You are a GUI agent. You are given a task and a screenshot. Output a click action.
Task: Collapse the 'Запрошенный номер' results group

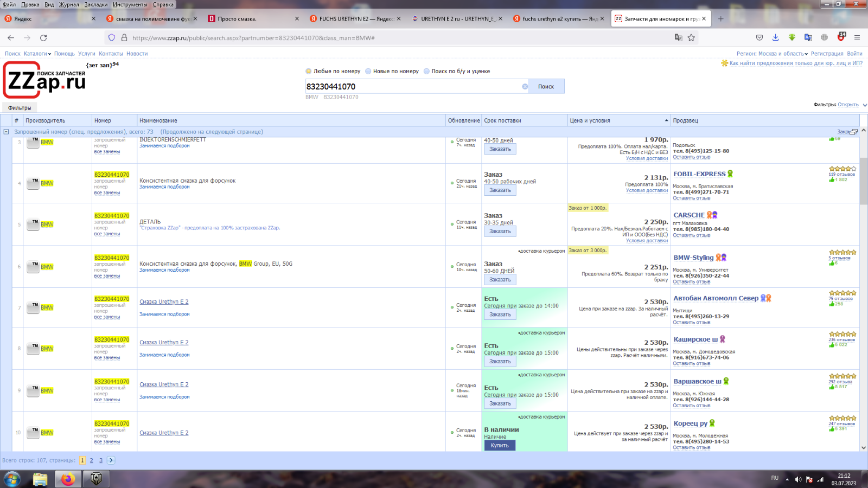pyautogui.click(x=6, y=132)
